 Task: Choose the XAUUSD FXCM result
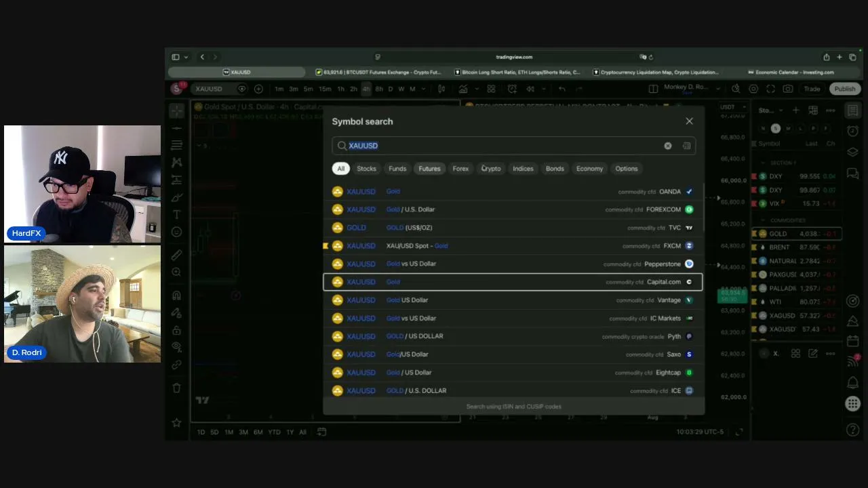[513, 246]
